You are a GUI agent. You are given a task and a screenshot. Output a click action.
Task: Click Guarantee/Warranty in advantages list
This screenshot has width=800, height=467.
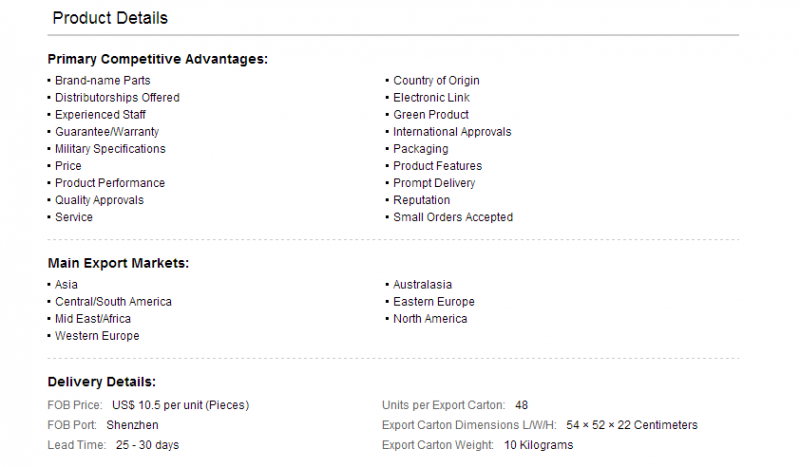point(107,132)
